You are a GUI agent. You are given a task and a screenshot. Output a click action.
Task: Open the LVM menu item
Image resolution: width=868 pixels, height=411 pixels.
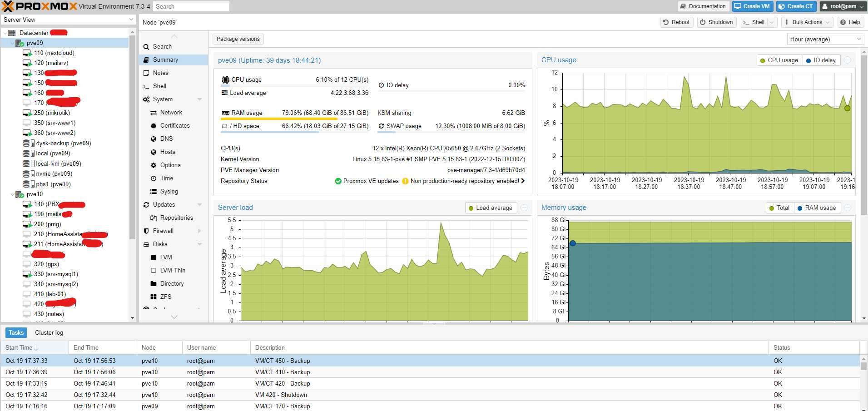174,257
